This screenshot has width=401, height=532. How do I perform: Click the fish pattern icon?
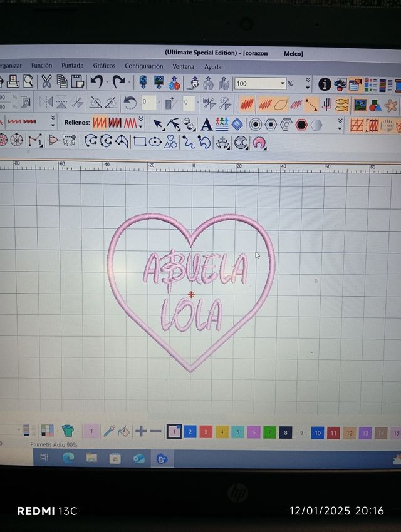pyautogui.click(x=341, y=105)
